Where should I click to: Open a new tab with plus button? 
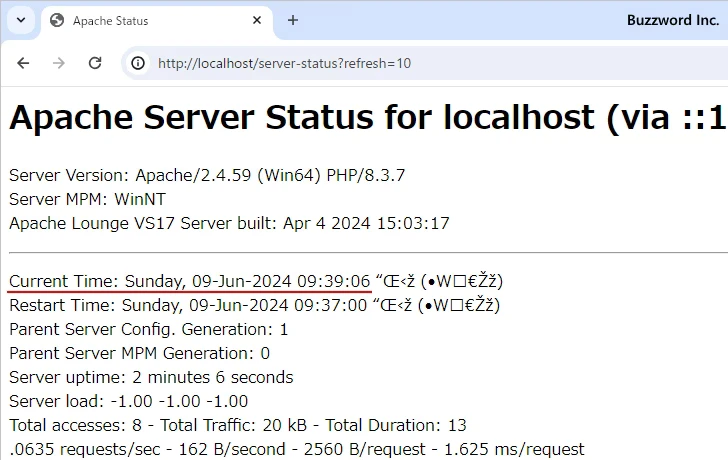coord(293,20)
